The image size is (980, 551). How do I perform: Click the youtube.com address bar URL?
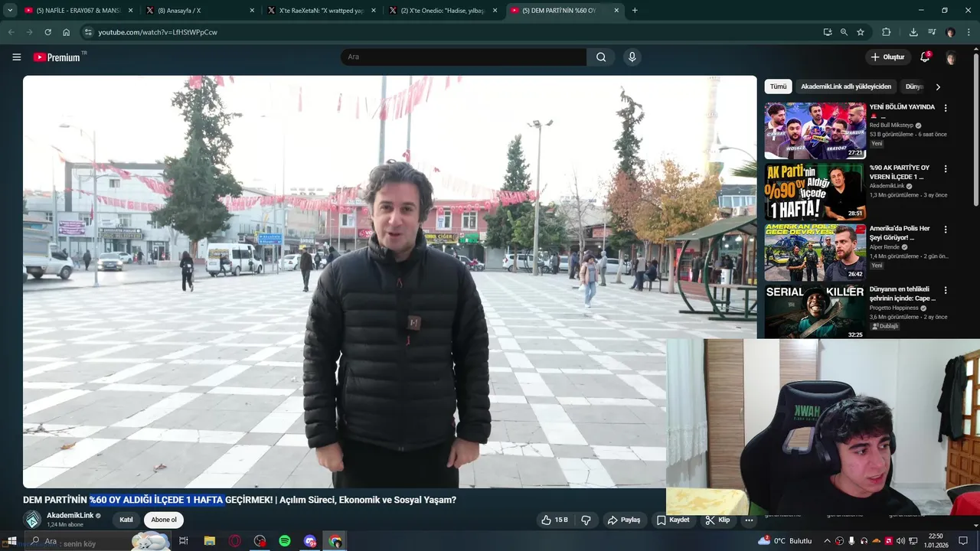[x=158, y=32]
